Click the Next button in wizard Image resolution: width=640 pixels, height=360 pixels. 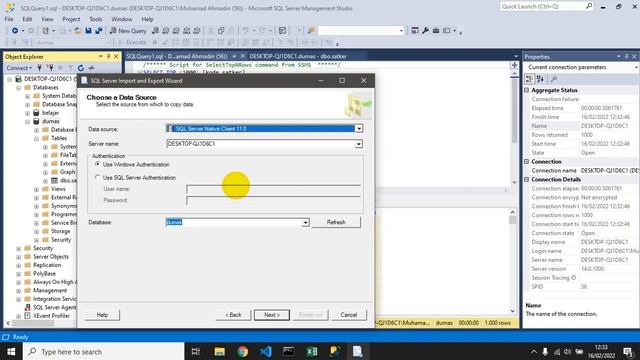click(272, 315)
